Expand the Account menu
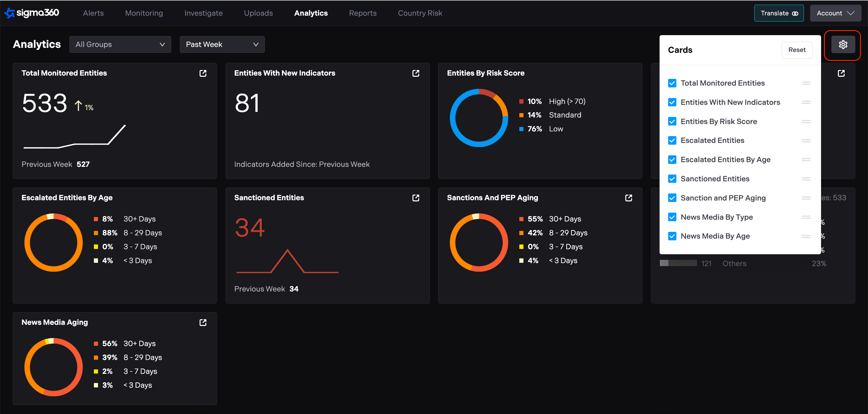The image size is (868, 414). (x=835, y=13)
